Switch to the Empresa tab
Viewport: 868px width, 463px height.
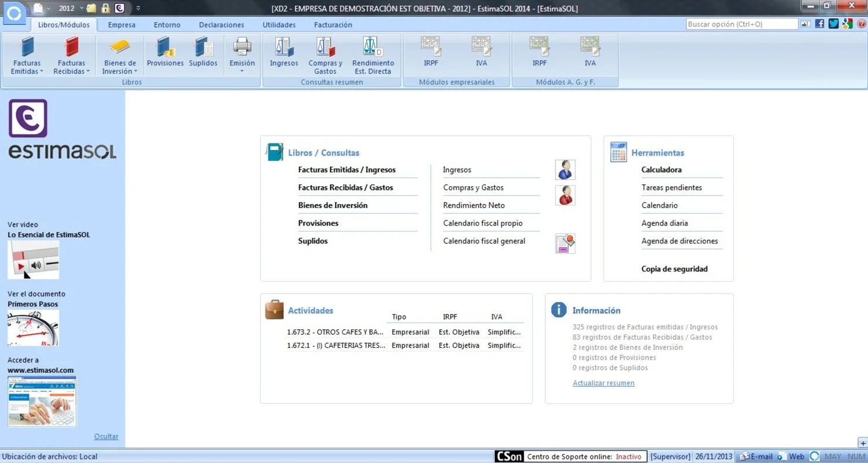click(x=122, y=25)
